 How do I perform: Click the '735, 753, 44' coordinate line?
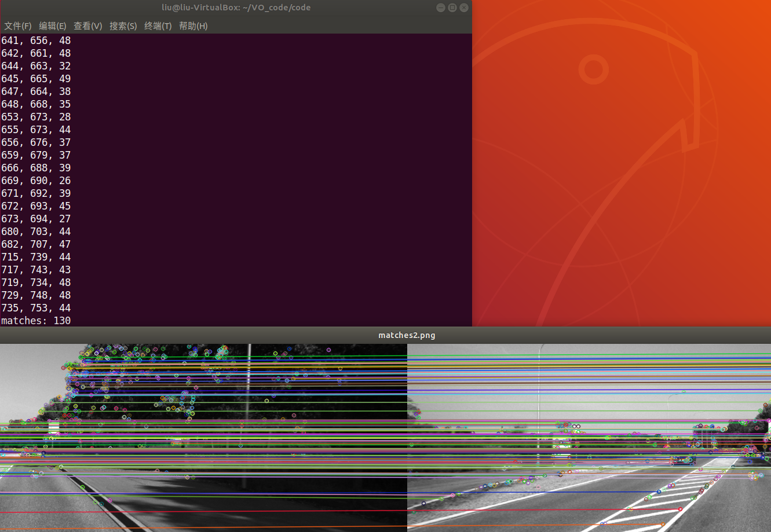tap(36, 307)
